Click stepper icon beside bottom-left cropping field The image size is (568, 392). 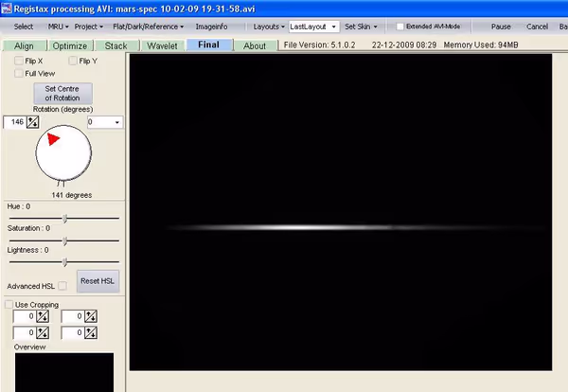pyautogui.click(x=44, y=332)
